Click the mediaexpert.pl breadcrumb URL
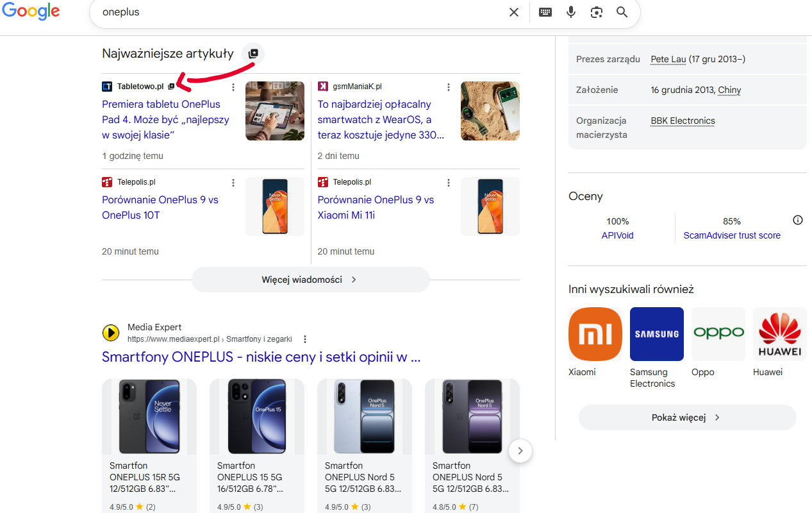Viewport: 812px width, 513px height. click(210, 339)
